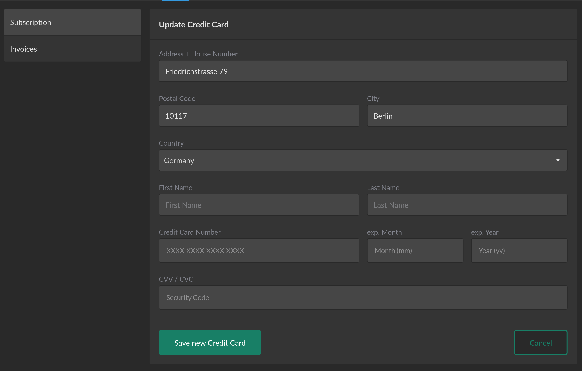Click the Address + House Number field
The width and height of the screenshot is (588, 375).
[x=363, y=71]
